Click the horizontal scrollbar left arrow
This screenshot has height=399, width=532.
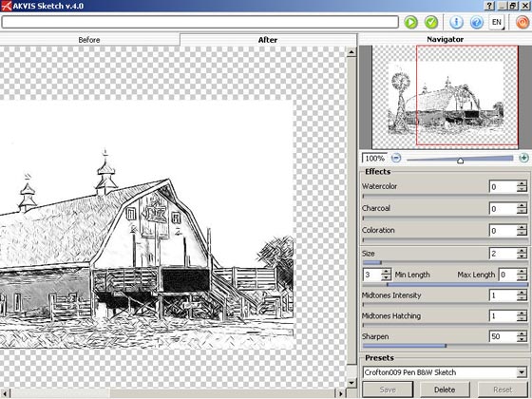[x=5, y=393]
